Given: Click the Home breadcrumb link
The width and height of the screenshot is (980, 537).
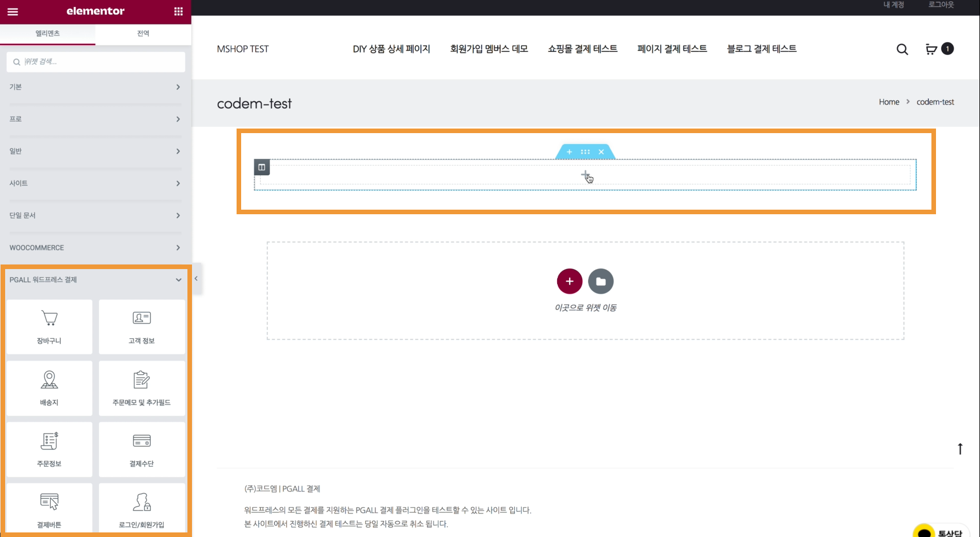Looking at the screenshot, I should (x=889, y=102).
